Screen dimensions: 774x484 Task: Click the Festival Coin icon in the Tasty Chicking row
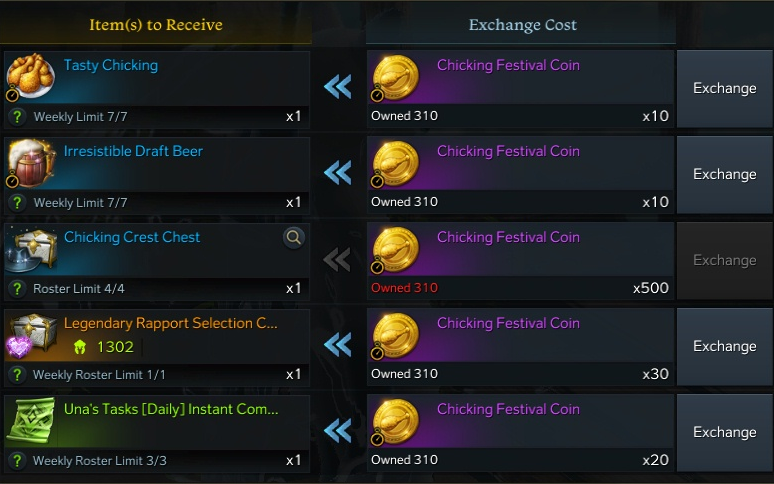[395, 77]
